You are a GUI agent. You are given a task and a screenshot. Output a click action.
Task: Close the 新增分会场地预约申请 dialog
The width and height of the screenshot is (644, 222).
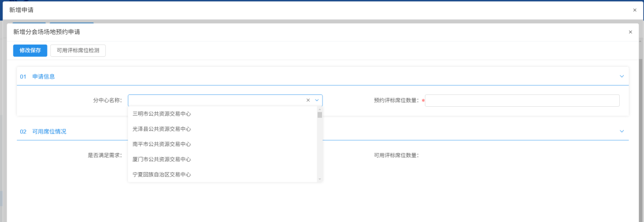630,32
